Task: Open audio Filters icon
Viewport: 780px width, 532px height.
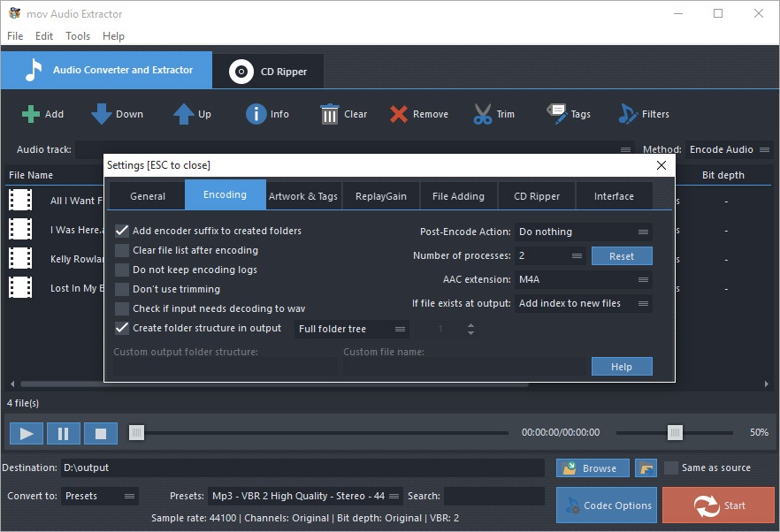Action: [628, 114]
